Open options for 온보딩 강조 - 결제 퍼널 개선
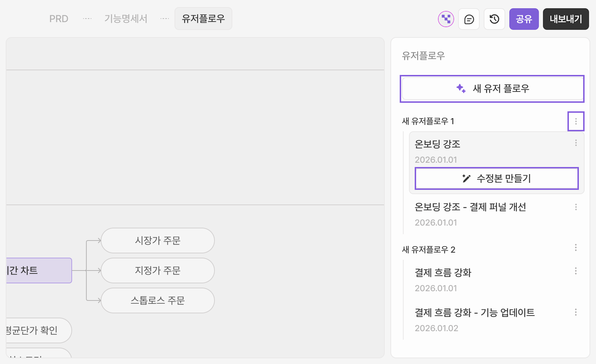Image resolution: width=596 pixels, height=364 pixels. [x=576, y=207]
